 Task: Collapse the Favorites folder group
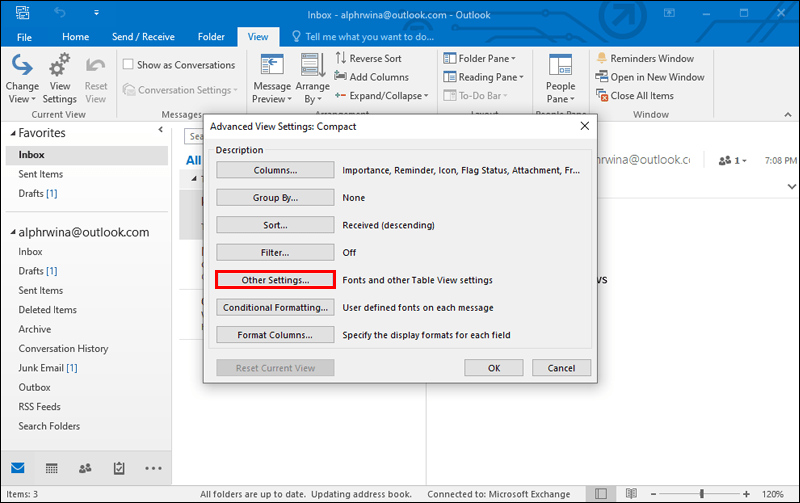click(13, 133)
